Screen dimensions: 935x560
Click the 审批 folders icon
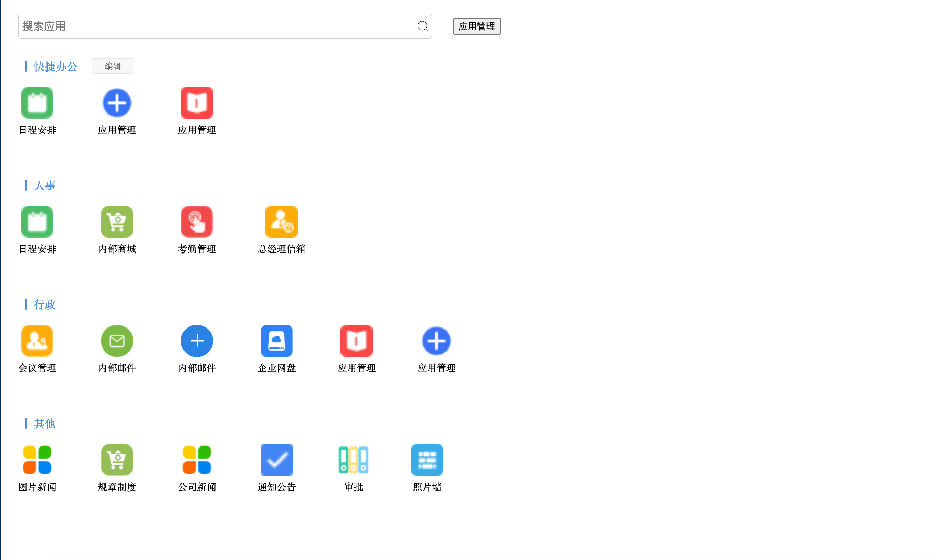[x=354, y=460]
